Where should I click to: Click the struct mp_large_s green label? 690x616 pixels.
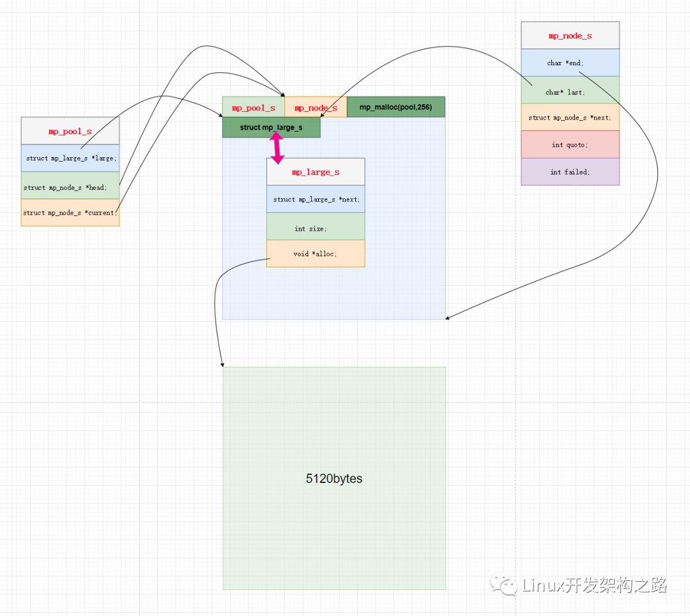pyautogui.click(x=271, y=127)
